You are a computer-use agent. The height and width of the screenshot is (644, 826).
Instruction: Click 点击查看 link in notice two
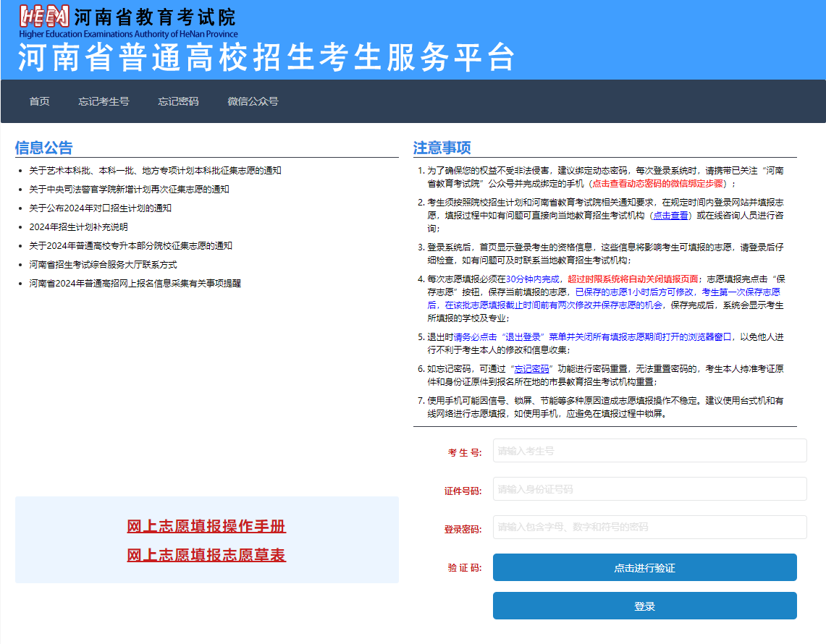(670, 216)
